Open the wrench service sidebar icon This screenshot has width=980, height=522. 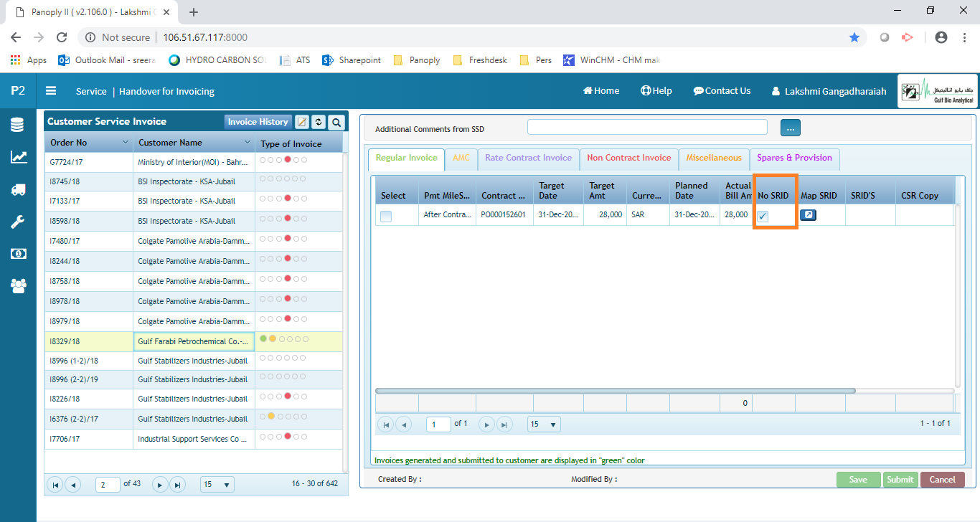click(x=18, y=222)
